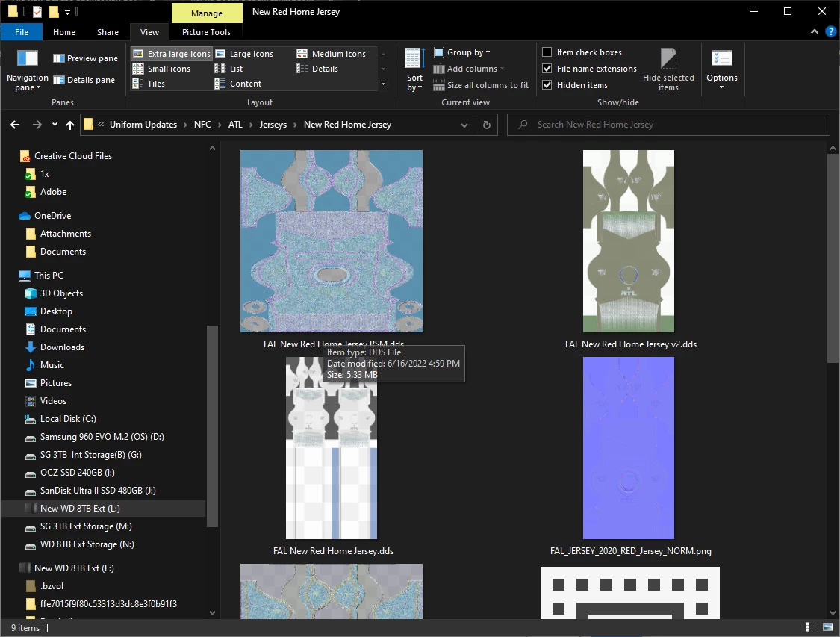
Task: Open the Sort by menu
Action: pos(414,69)
